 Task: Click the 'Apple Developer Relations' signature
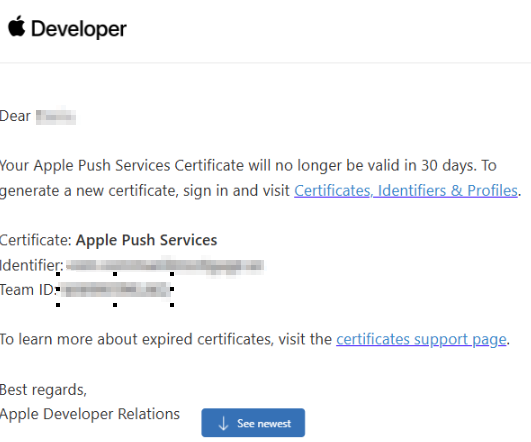90,414
